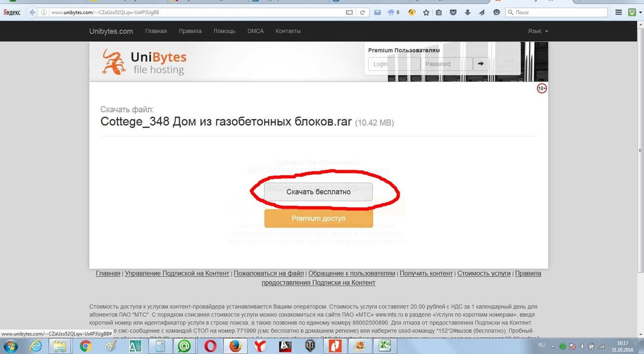Open the downloads arrow icon
This screenshot has height=354, width=644.
click(x=468, y=12)
